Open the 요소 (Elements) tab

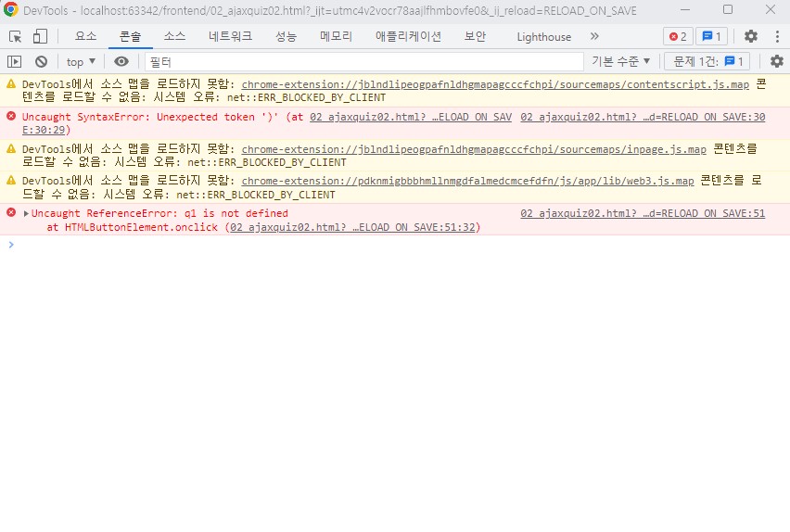(x=85, y=36)
